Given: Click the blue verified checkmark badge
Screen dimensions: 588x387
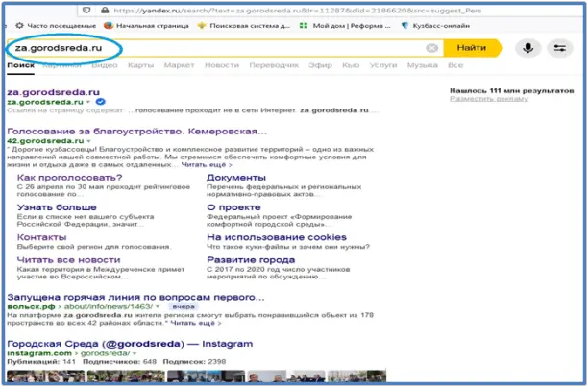Looking at the screenshot, I should point(101,102).
